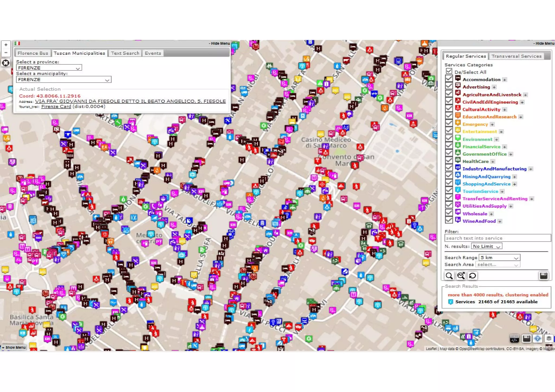Viewport: 555px width, 392px height.
Task: Click the map layers icon
Action: 549,338
